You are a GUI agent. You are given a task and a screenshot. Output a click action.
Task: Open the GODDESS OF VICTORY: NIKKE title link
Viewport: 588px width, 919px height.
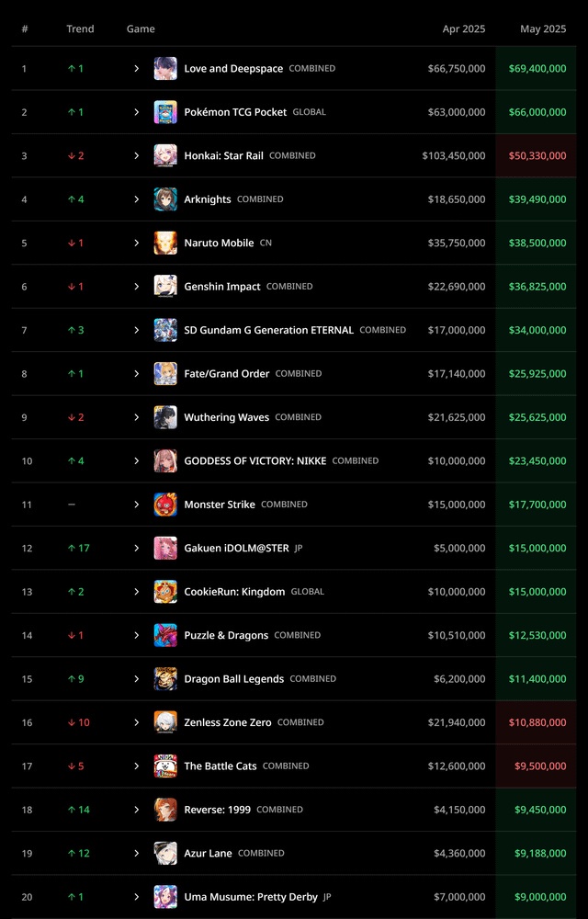(254, 461)
